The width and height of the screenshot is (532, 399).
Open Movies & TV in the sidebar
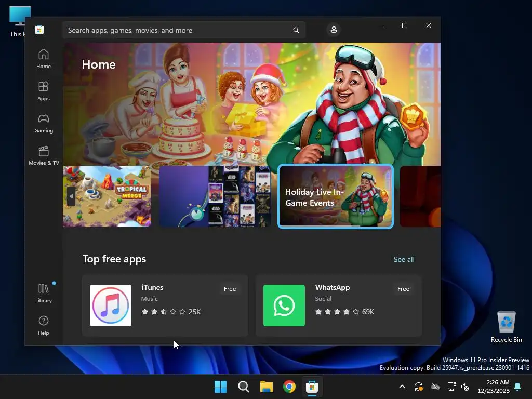click(x=44, y=155)
